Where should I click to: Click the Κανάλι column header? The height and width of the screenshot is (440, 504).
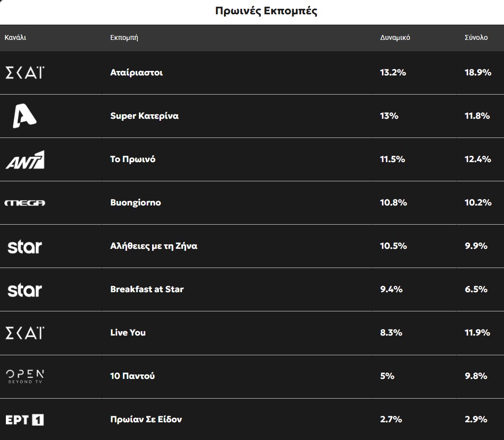15,38
